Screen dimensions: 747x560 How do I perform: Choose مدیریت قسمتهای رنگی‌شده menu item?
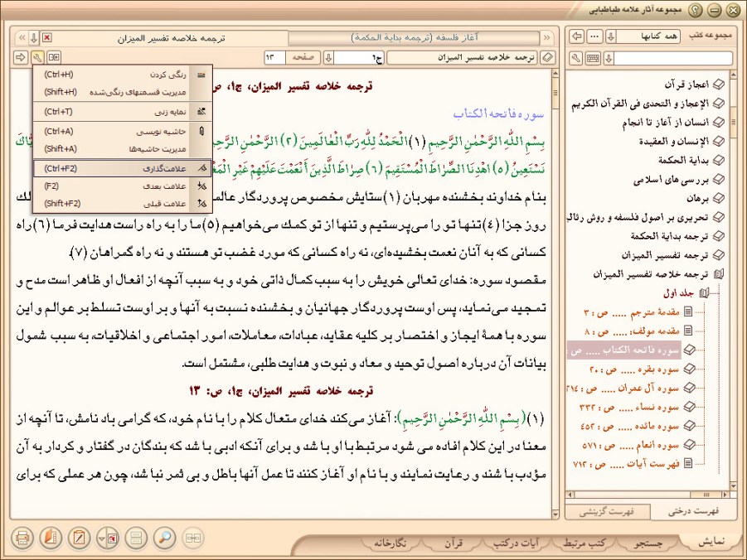(123, 92)
